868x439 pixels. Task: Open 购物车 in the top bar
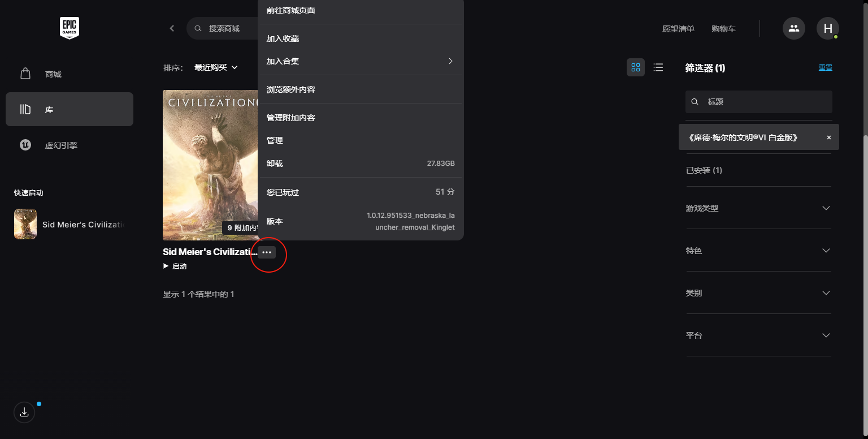pyautogui.click(x=723, y=29)
